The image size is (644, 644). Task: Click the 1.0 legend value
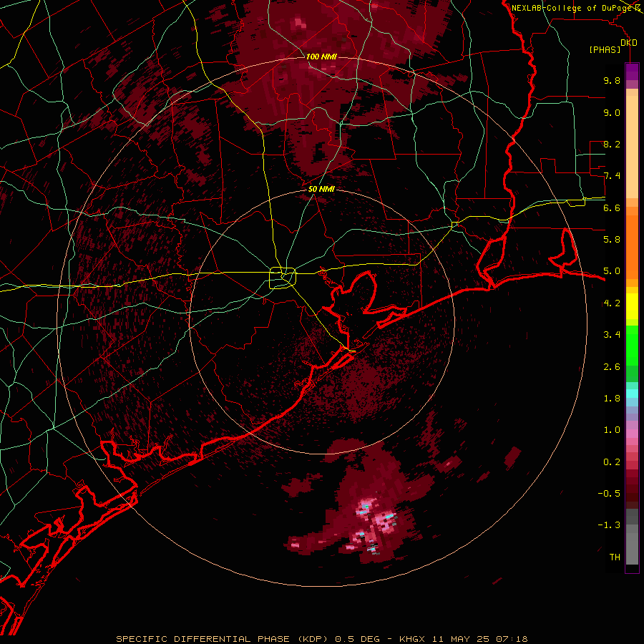pyautogui.click(x=612, y=430)
